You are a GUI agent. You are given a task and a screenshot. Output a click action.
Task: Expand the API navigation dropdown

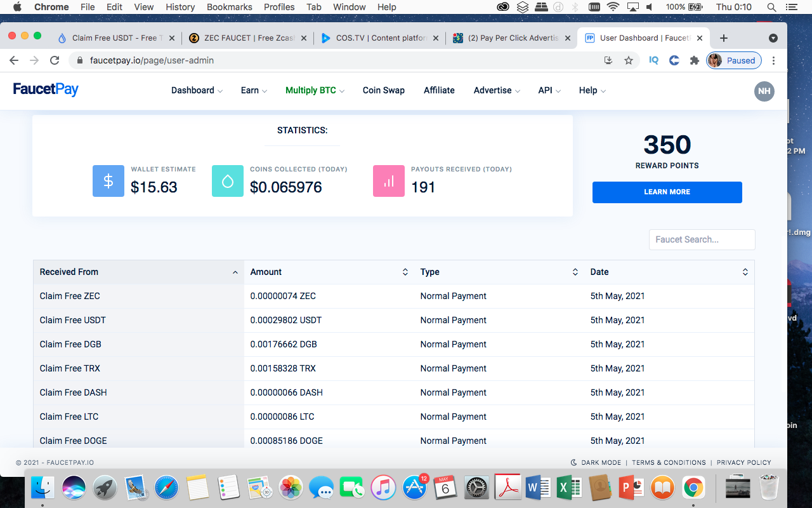coord(549,90)
